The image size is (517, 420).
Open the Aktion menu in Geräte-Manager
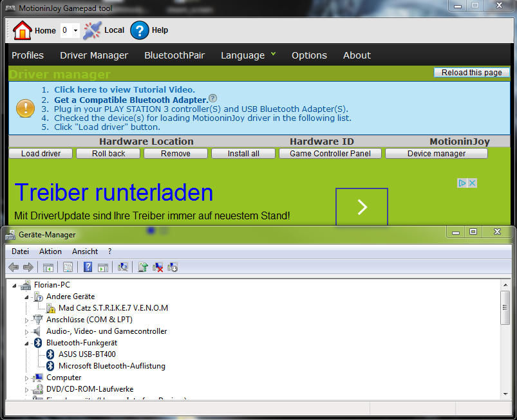point(50,251)
